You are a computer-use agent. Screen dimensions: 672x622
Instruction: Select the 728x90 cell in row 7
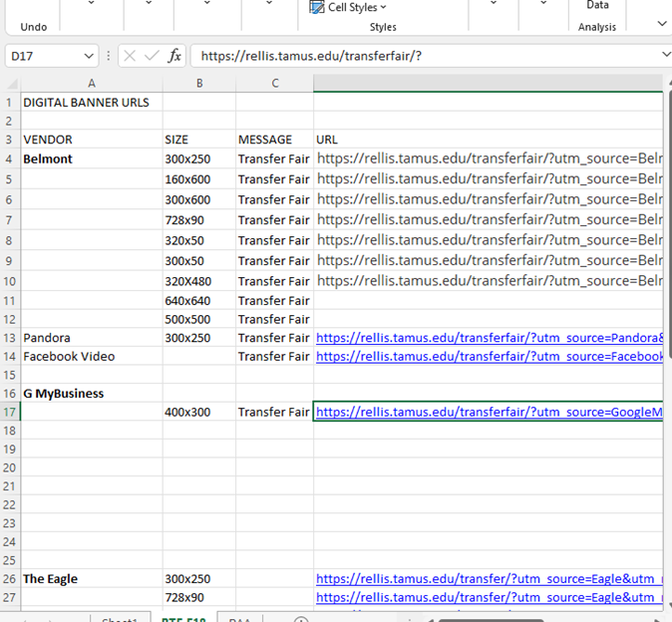[199, 220]
